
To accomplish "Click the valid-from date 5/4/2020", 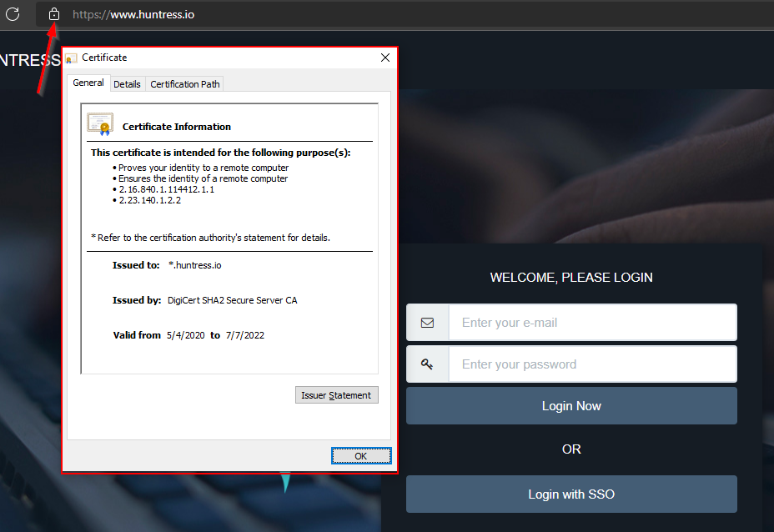I will click(x=186, y=335).
